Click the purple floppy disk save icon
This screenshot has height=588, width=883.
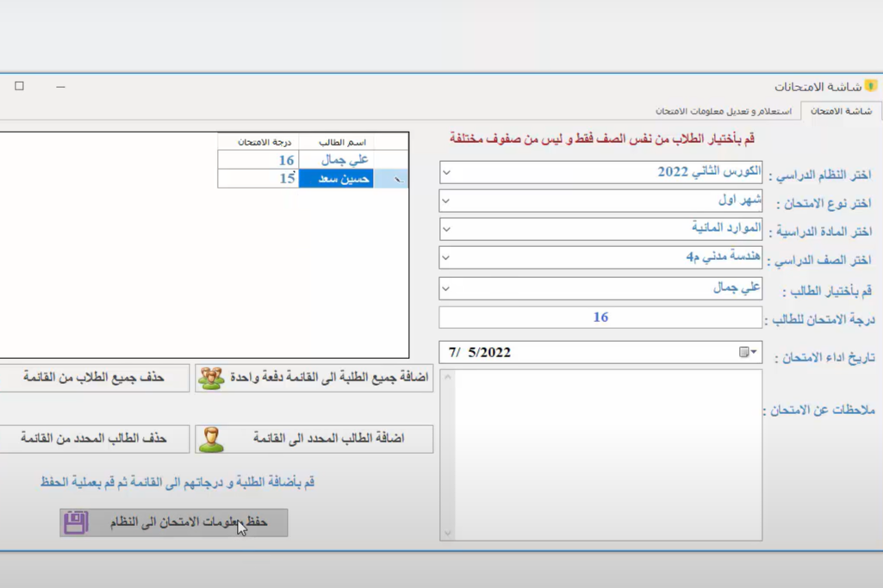[76, 523]
